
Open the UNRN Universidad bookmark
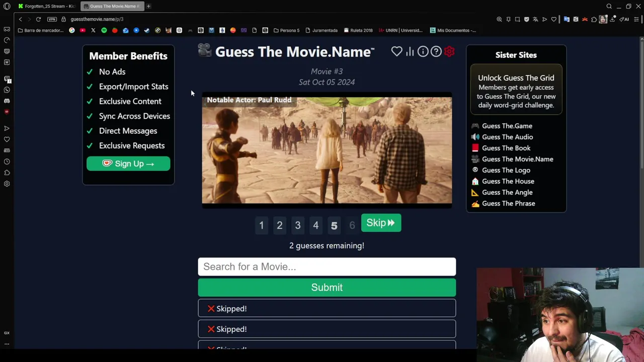pyautogui.click(x=401, y=30)
